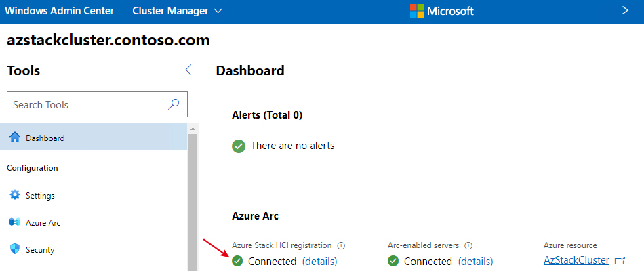The width and height of the screenshot is (644, 271).
Task: Click the Azure Arc section heading
Action: pyautogui.click(x=255, y=216)
